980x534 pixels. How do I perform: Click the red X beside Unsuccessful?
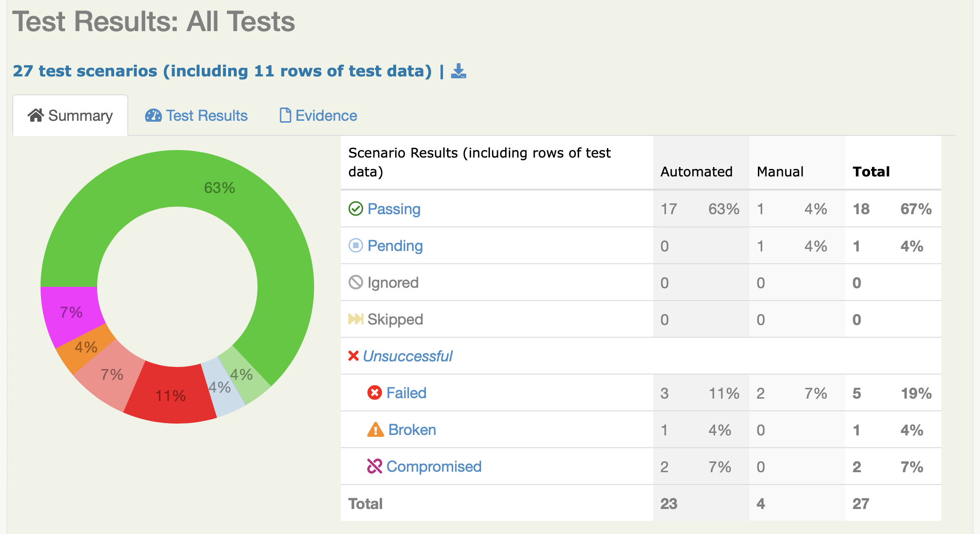353,356
